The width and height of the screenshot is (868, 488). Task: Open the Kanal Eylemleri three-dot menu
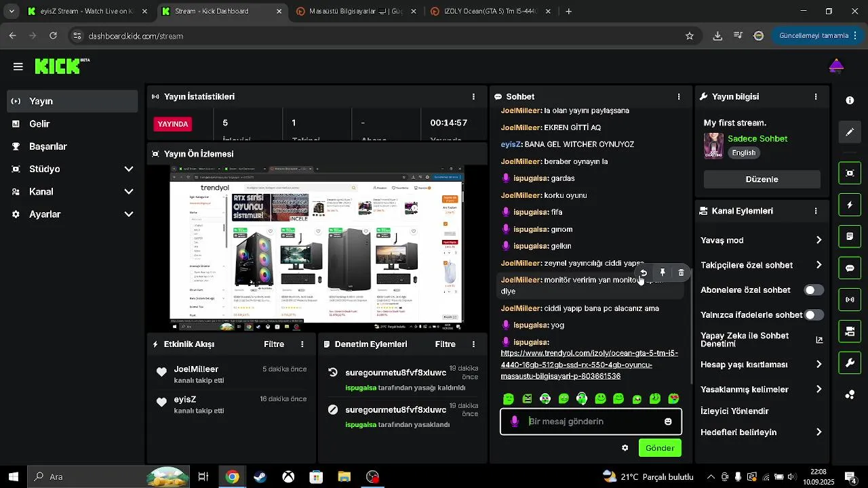coord(816,211)
